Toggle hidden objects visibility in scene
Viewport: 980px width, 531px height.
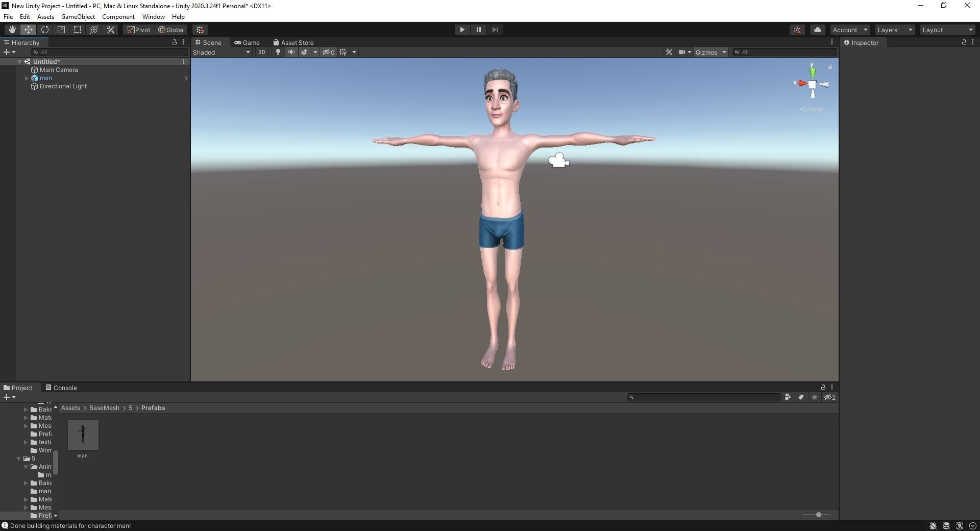click(x=328, y=52)
